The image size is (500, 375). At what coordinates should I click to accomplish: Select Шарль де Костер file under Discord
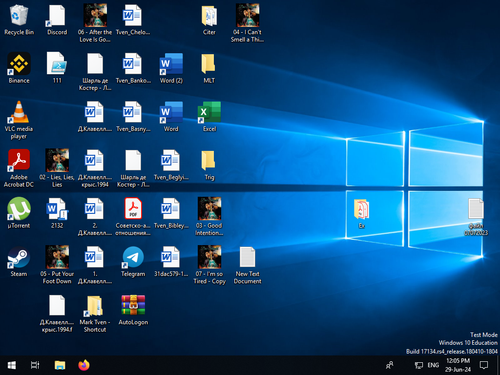click(95, 64)
